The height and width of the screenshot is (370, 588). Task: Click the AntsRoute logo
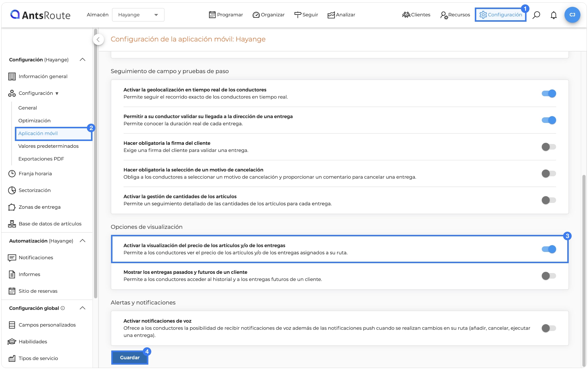click(x=40, y=15)
